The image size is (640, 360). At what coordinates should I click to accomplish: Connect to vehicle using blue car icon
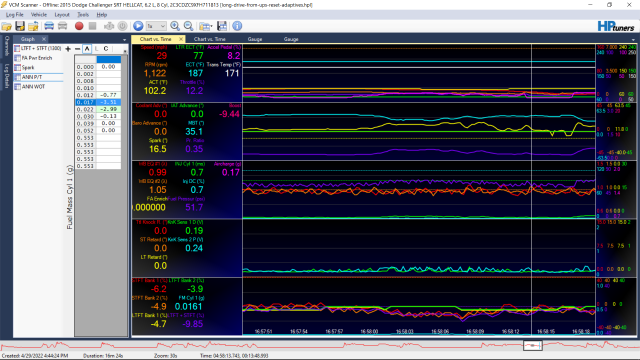click(x=49, y=26)
